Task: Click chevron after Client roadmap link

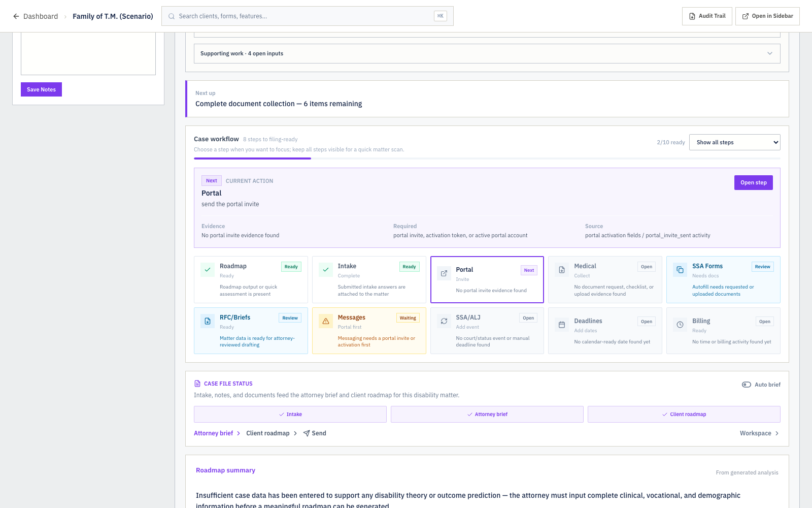Action: [295, 433]
